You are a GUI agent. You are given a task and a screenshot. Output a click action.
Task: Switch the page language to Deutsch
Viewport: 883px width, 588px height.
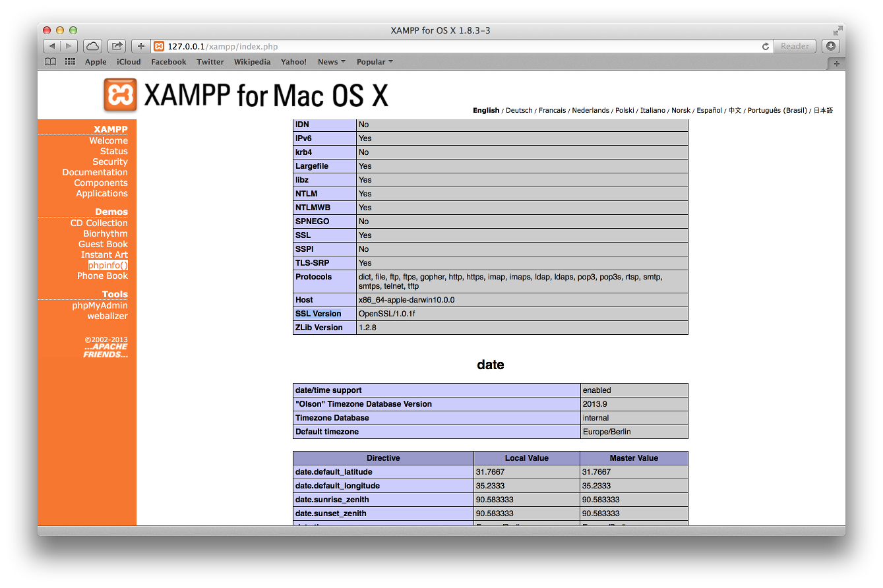519,110
